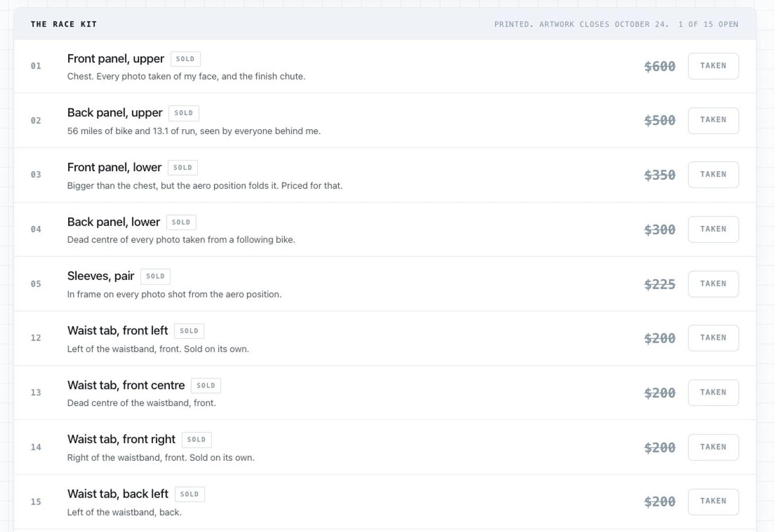Click the row number 05
The image size is (774, 532).
[x=36, y=284]
